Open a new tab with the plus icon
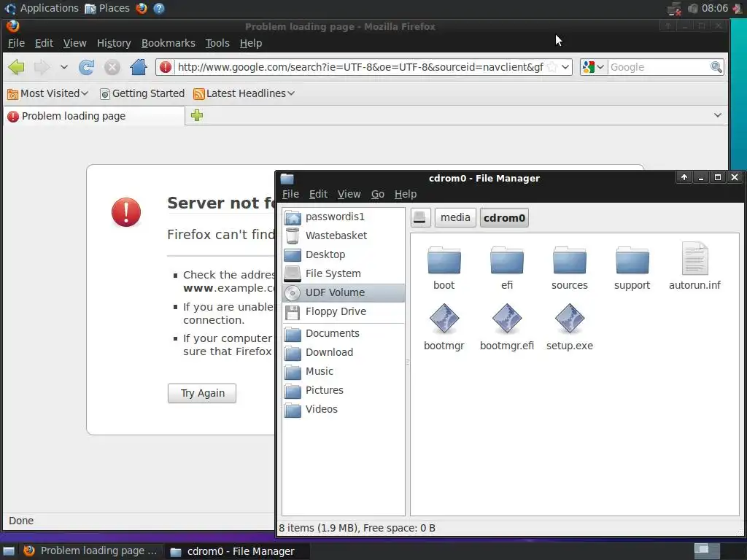The width and height of the screenshot is (747, 560). point(197,115)
